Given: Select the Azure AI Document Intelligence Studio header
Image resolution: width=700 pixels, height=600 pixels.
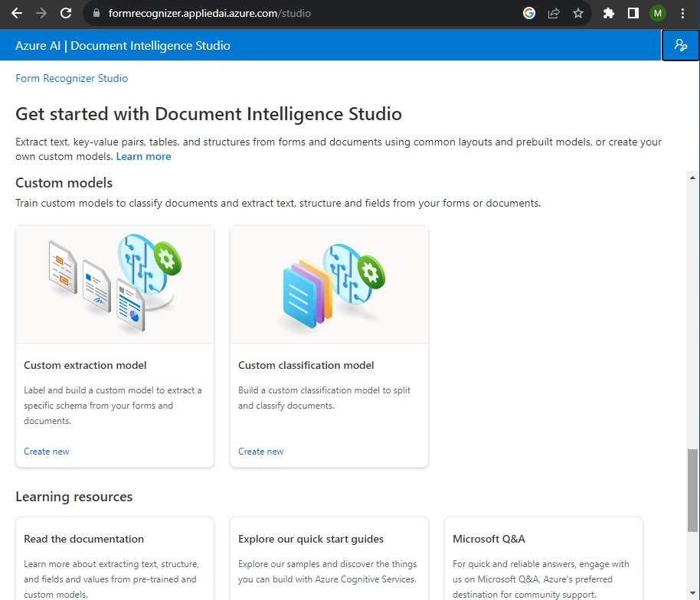Looking at the screenshot, I should pos(123,45).
